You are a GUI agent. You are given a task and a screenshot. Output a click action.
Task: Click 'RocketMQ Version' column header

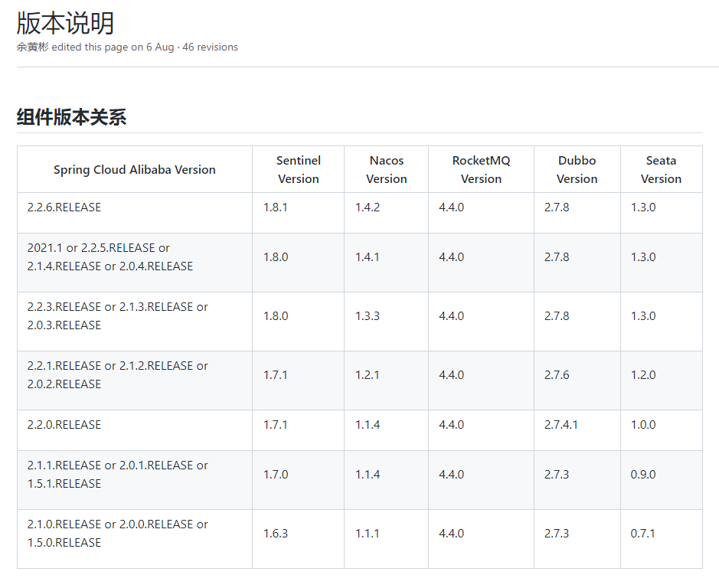click(481, 170)
